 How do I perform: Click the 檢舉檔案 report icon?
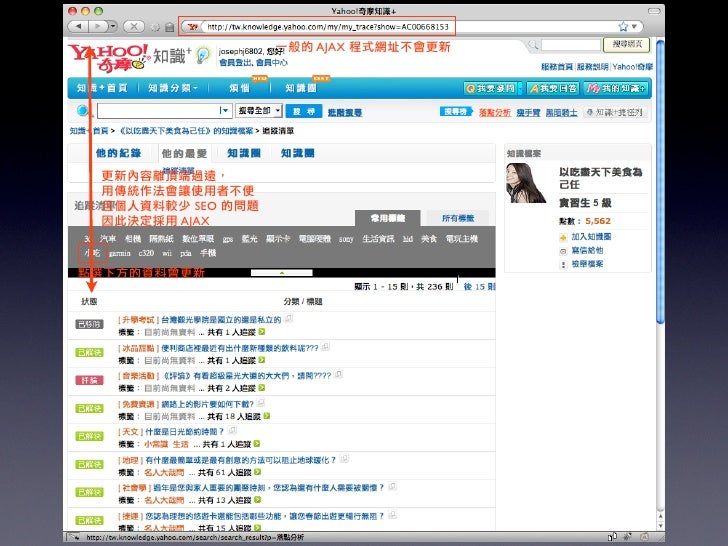click(x=563, y=265)
